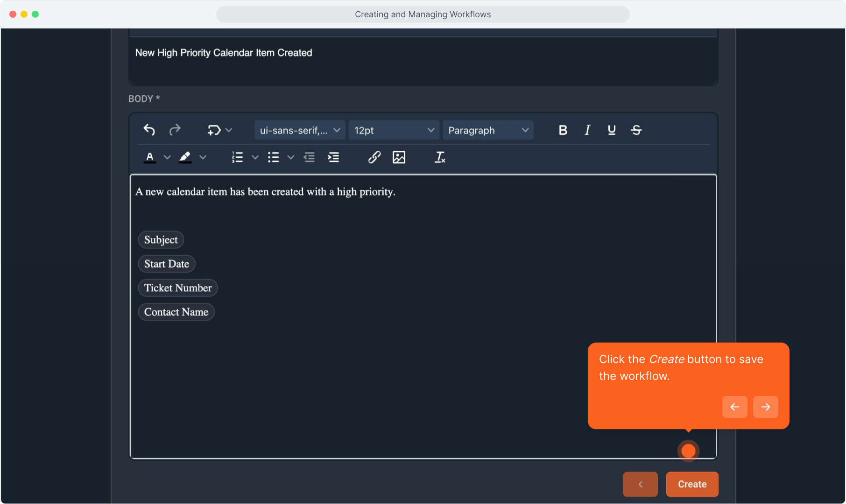The width and height of the screenshot is (846, 504).
Task: Toggle bold formatting
Action: coord(563,130)
